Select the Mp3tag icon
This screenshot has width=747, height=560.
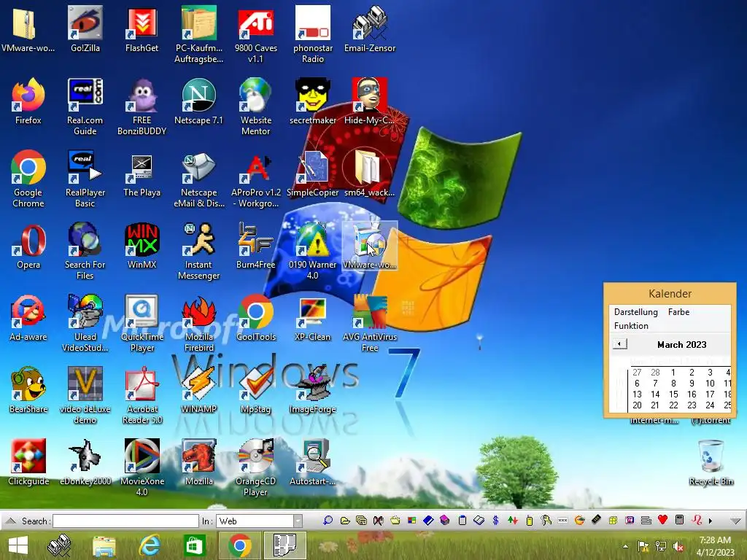point(256,390)
